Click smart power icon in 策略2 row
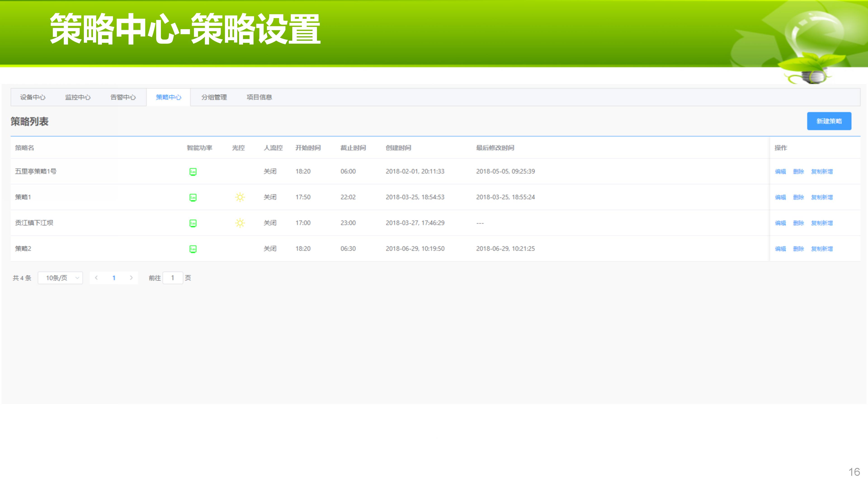The width and height of the screenshot is (868, 488). (x=193, y=249)
